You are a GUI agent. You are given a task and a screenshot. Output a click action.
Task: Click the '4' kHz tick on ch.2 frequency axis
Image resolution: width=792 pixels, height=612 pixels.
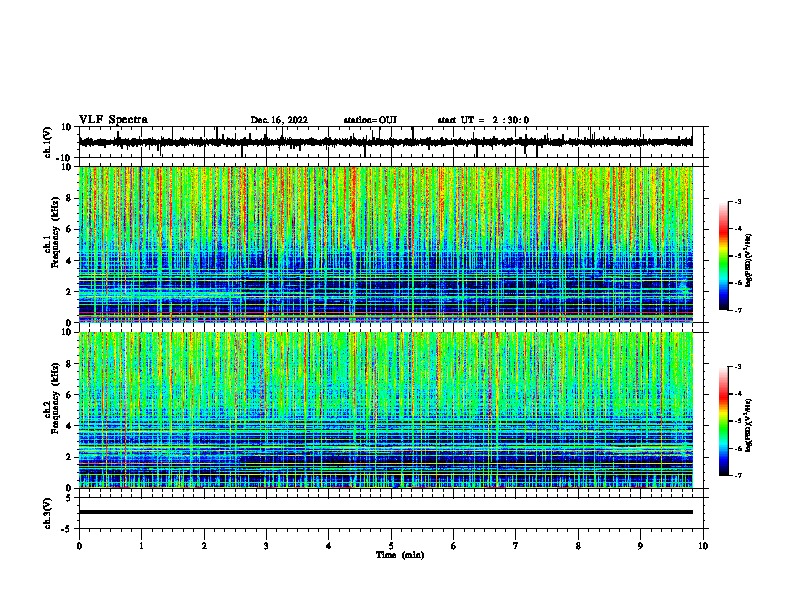[70, 426]
